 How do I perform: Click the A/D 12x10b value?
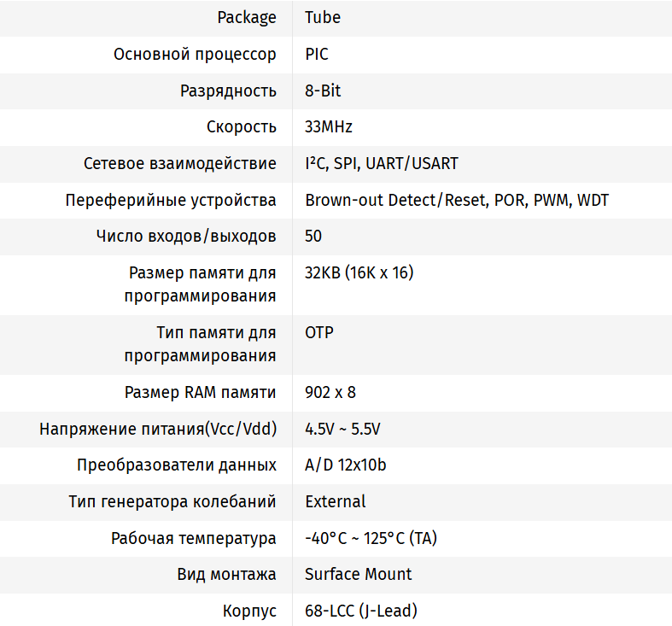point(346,465)
